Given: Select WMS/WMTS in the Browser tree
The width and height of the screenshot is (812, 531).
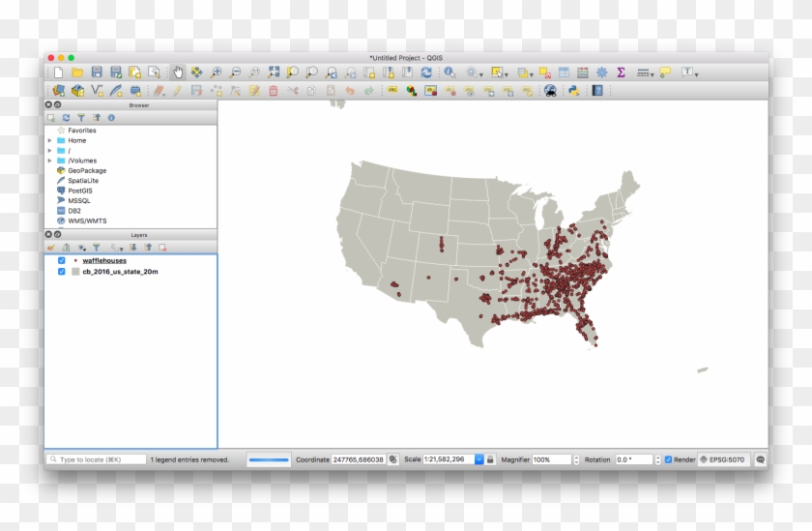Looking at the screenshot, I should [87, 221].
